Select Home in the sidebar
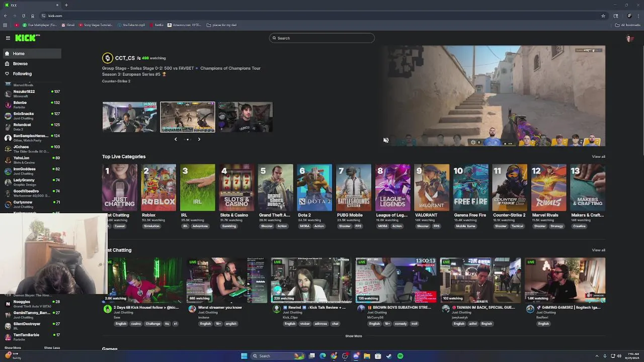This screenshot has height=362, width=644. tap(31, 53)
